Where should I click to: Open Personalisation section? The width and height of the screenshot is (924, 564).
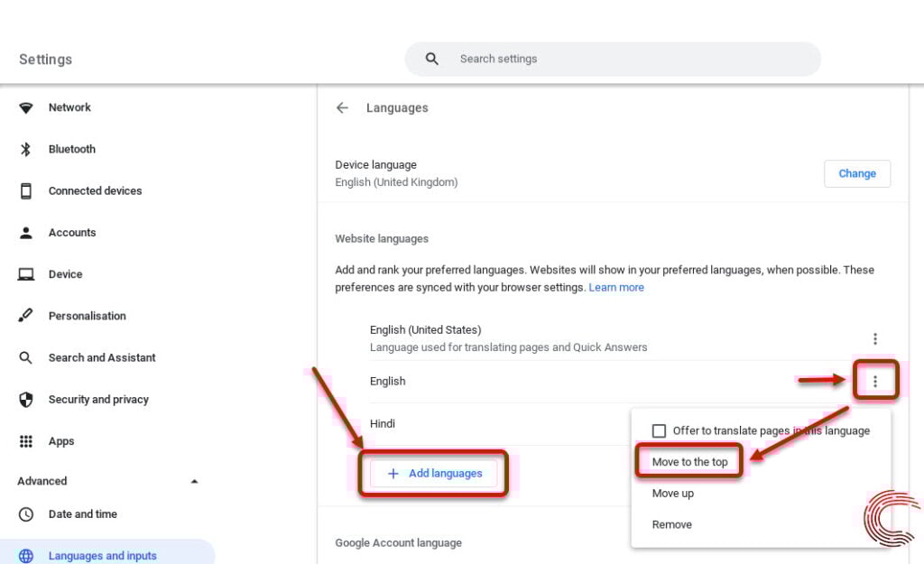88,316
